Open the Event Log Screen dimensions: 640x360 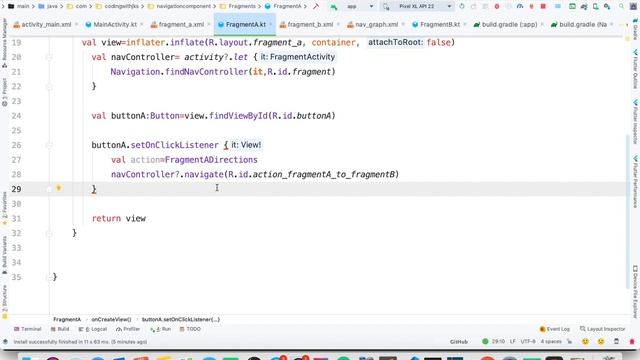point(555,329)
